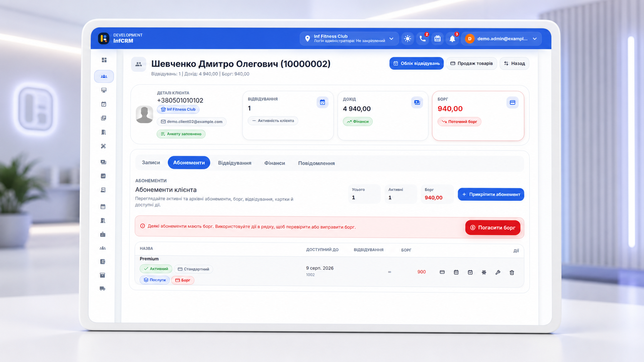Toggle the sun theme icon in header
The height and width of the screenshot is (362, 644).
coord(408,38)
